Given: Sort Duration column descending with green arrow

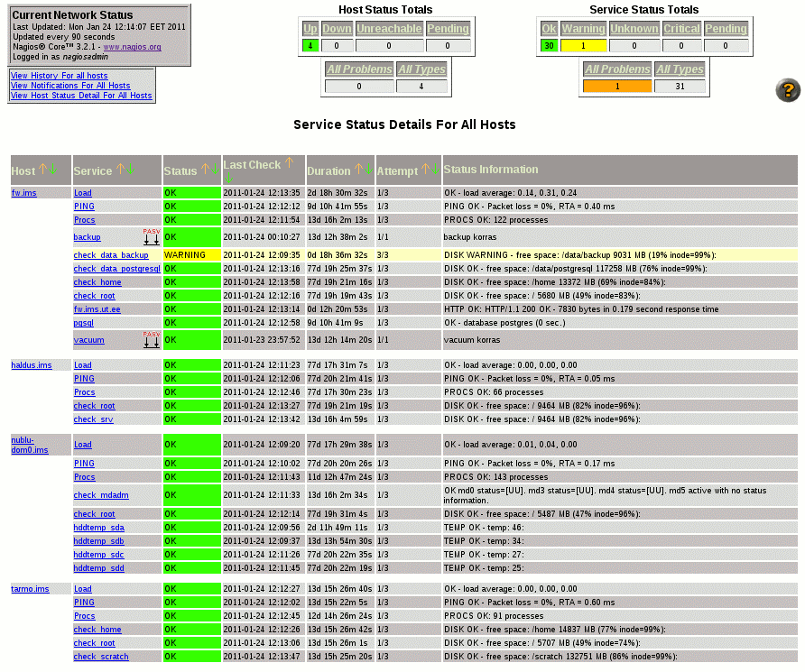Looking at the screenshot, I should (x=368, y=170).
